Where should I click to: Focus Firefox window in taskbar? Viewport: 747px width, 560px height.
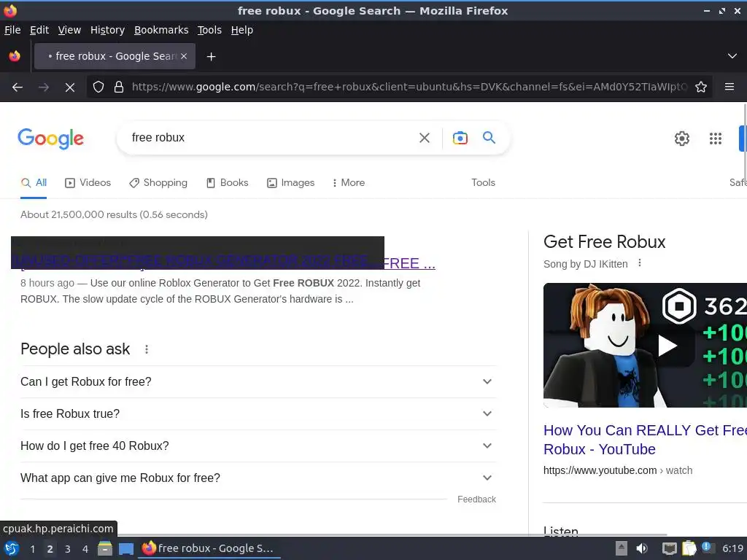tap(209, 548)
